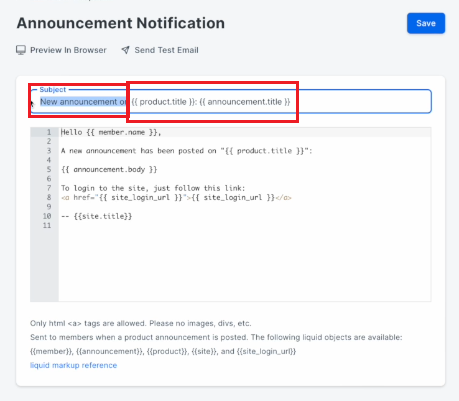Click {{ announcement.title }} in the Subject field

pyautogui.click(x=245, y=102)
